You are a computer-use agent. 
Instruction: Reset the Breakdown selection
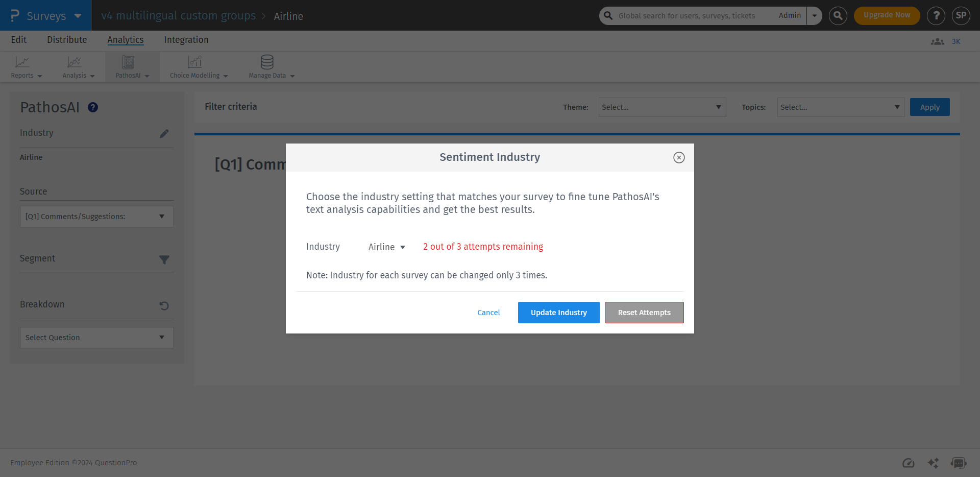point(163,305)
